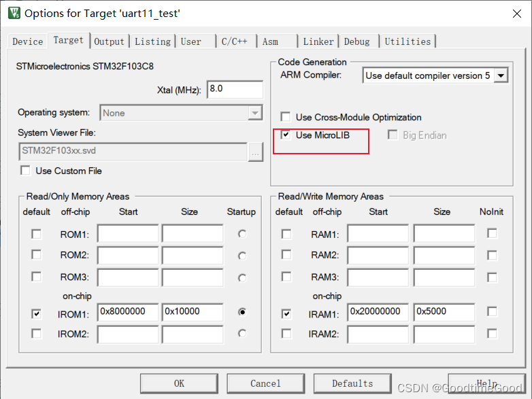Click the Cancel button
This screenshot has width=532, height=399.
click(266, 383)
